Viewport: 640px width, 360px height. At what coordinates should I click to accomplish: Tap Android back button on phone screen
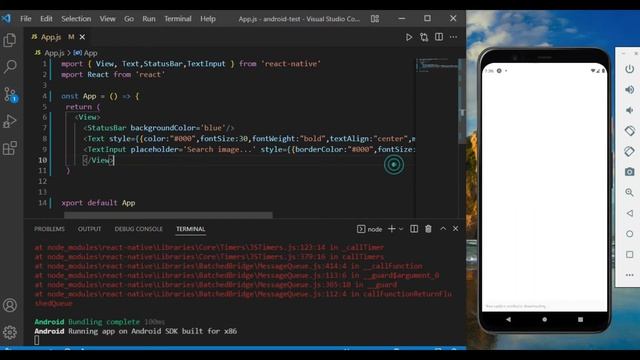coord(508,320)
